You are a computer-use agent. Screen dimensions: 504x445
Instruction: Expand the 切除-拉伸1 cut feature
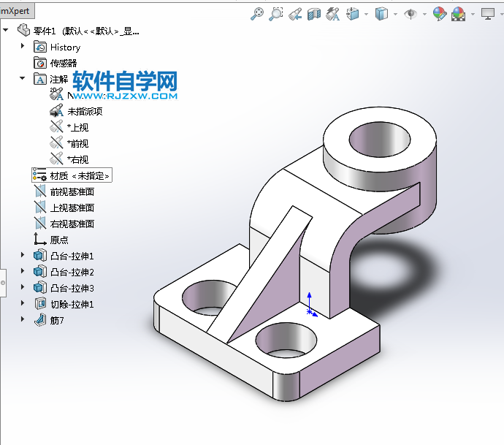pos(23,303)
